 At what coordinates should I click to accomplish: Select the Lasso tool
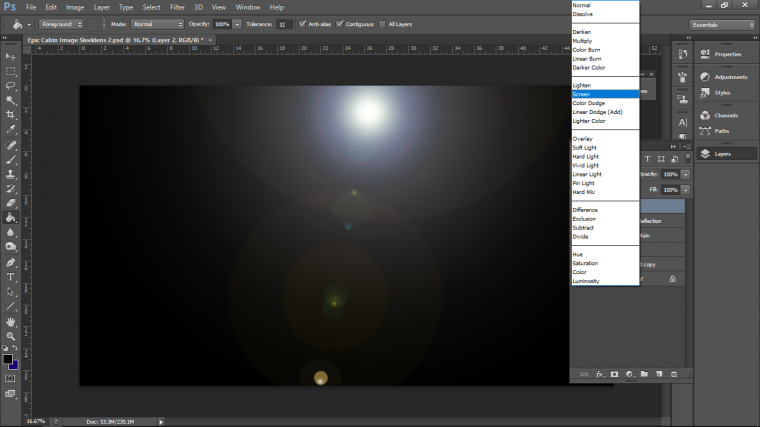11,86
